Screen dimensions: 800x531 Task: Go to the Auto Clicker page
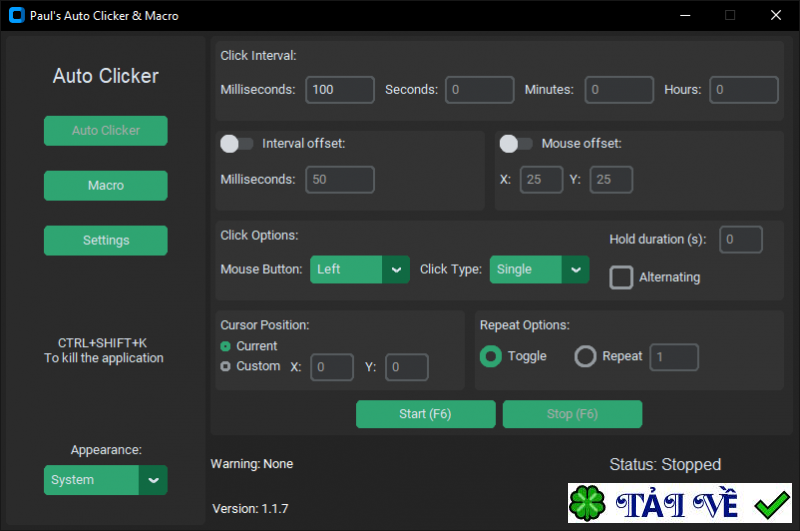click(106, 130)
